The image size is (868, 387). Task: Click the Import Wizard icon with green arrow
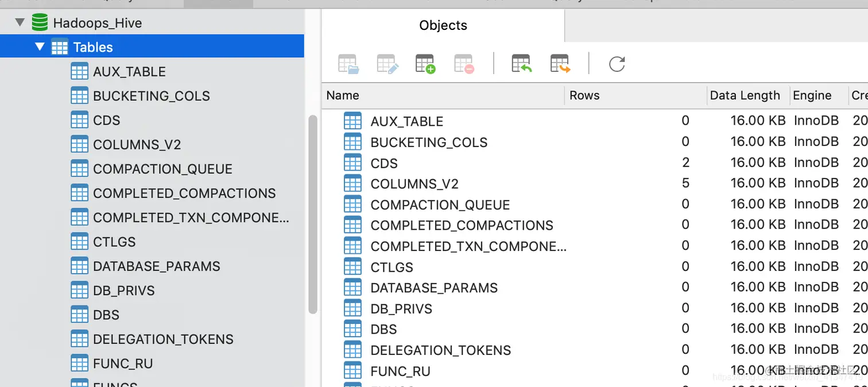pos(522,64)
